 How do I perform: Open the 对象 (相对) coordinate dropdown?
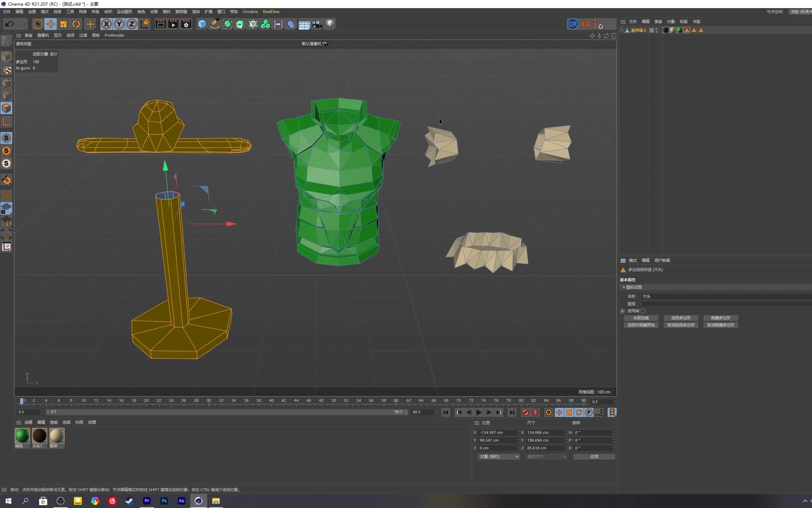tap(499, 456)
